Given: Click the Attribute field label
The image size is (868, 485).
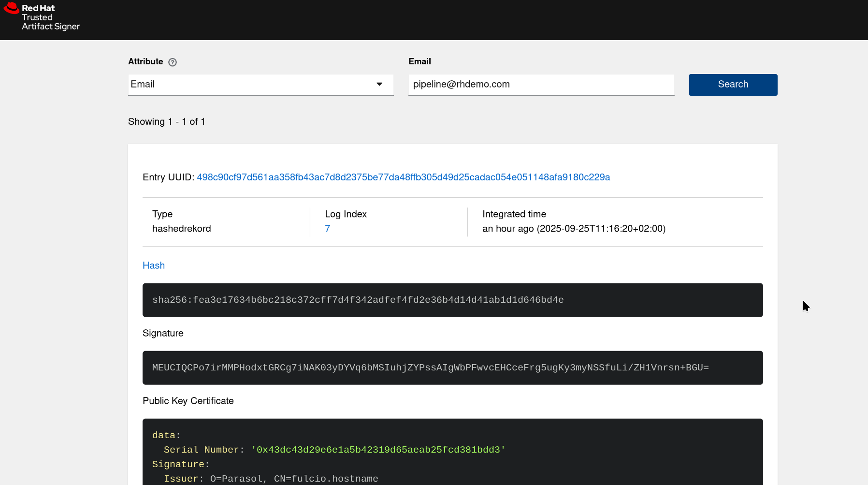Looking at the screenshot, I should coord(145,61).
